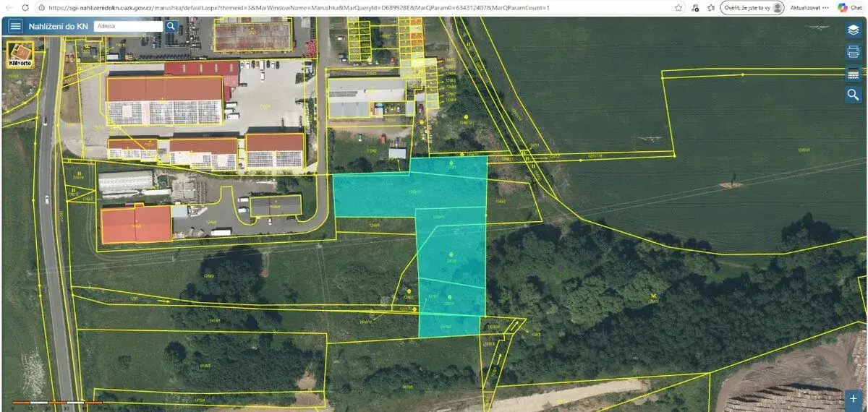Click the Ověřit, že jste to vy profile button
The width and height of the screenshot is (868, 412).
[752, 7]
